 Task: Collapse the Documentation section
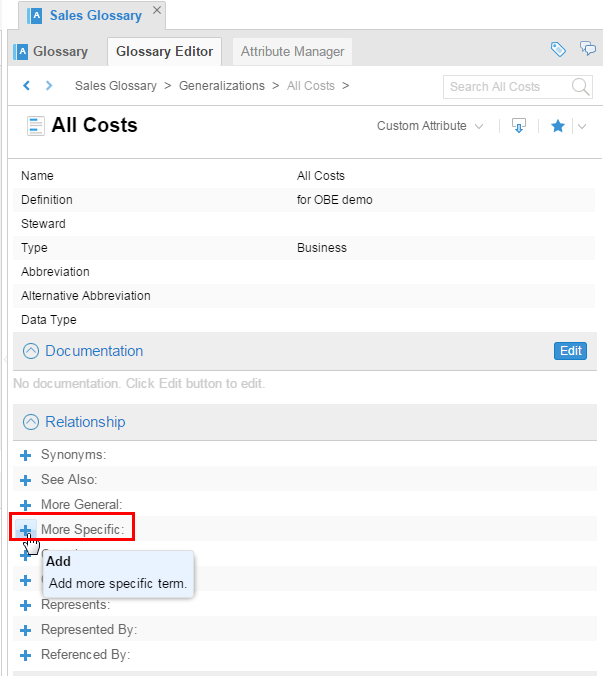tap(31, 351)
